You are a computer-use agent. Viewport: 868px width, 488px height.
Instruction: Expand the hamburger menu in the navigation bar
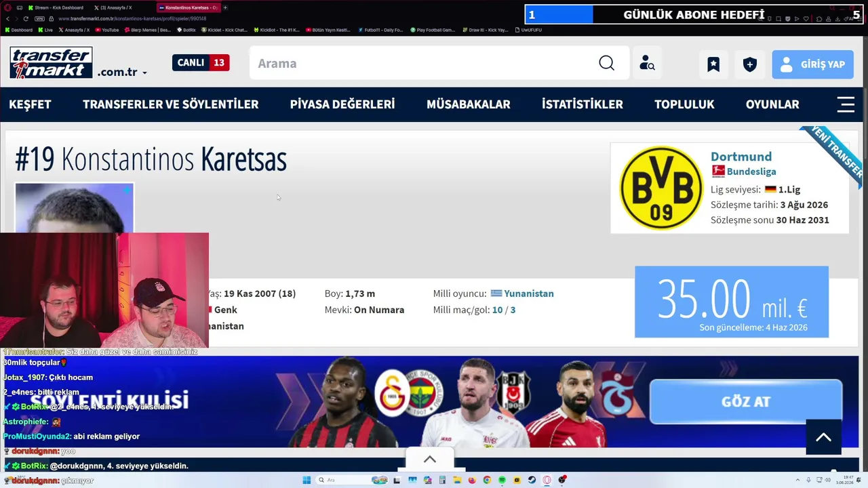pyautogui.click(x=846, y=104)
